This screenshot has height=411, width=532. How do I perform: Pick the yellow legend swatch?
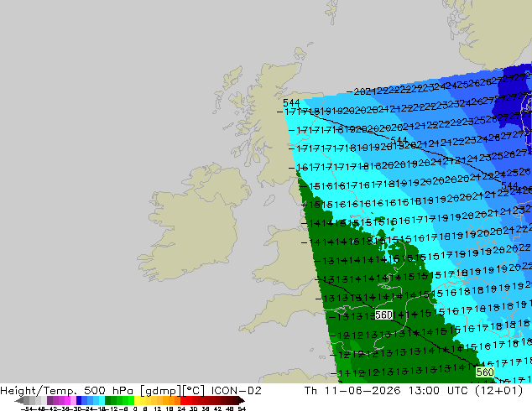(137, 400)
